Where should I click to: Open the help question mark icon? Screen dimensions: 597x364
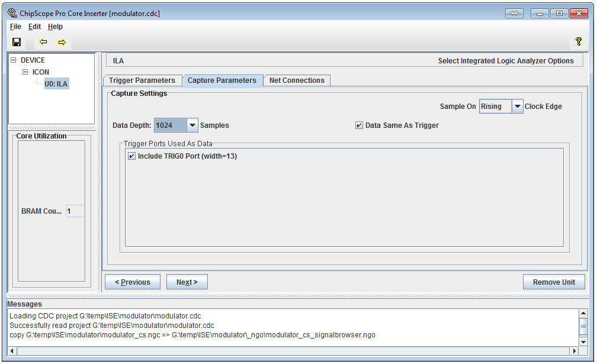(578, 41)
